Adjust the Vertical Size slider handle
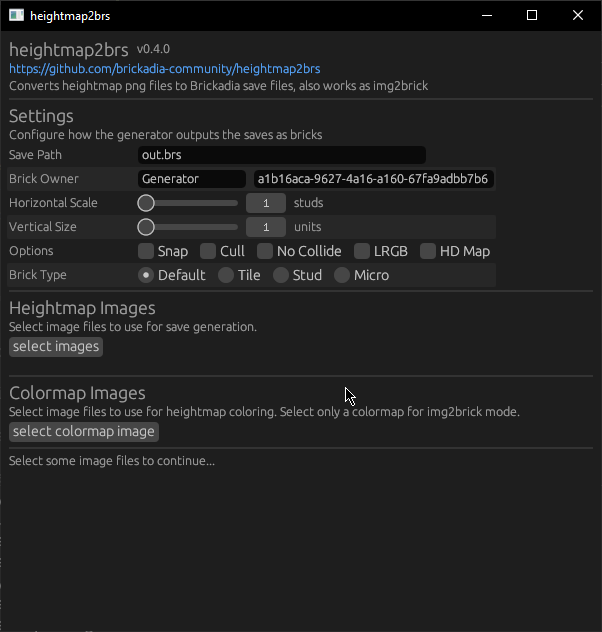Image resolution: width=602 pixels, height=632 pixels. (x=146, y=227)
